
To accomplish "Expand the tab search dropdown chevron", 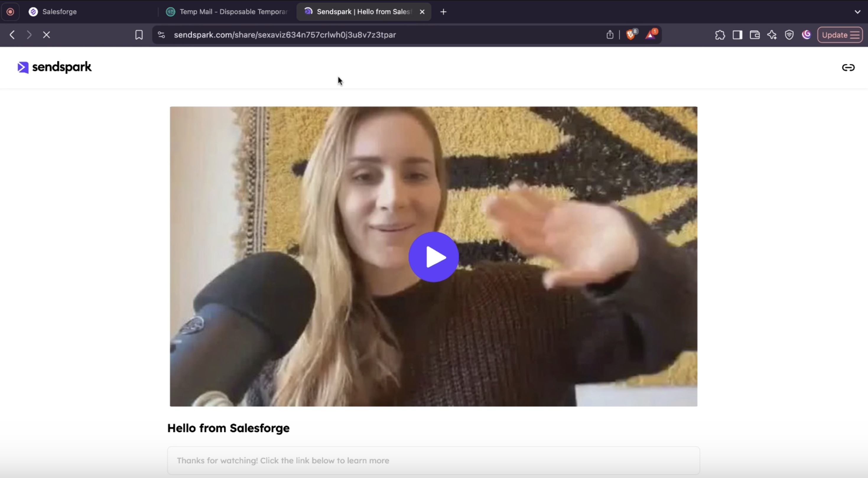I will point(858,12).
